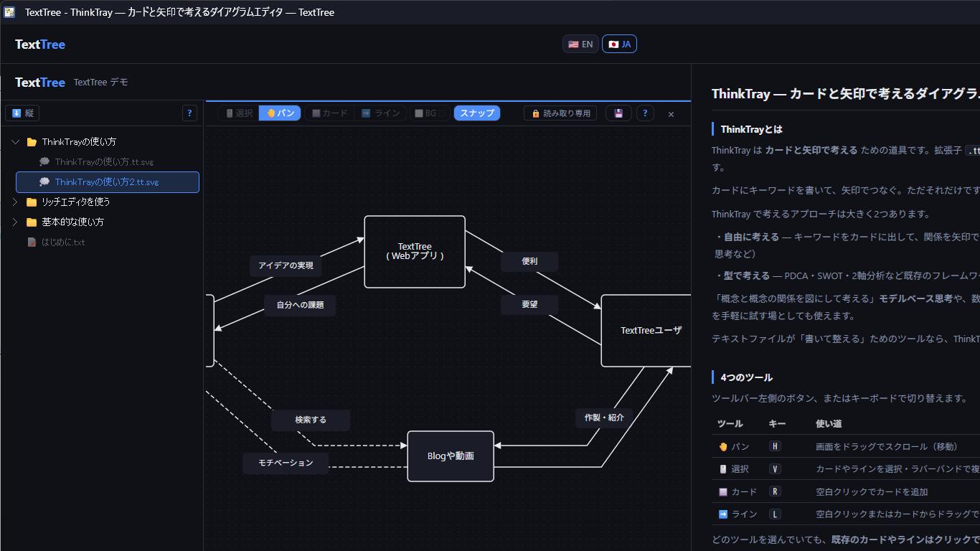This screenshot has width=980, height=551.
Task: Switch language to JA
Action: [619, 44]
